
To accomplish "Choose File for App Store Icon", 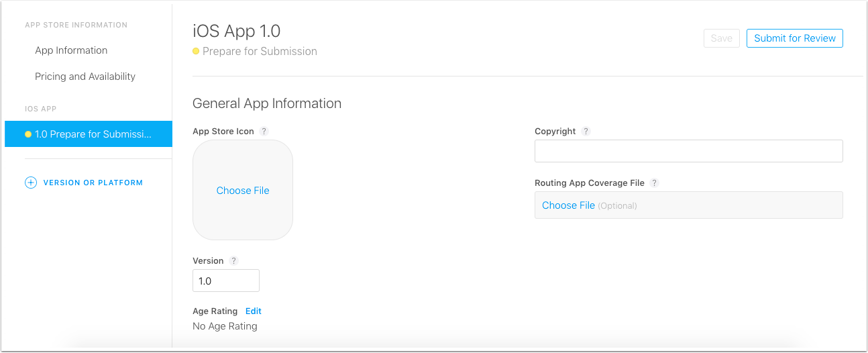I will [x=243, y=191].
